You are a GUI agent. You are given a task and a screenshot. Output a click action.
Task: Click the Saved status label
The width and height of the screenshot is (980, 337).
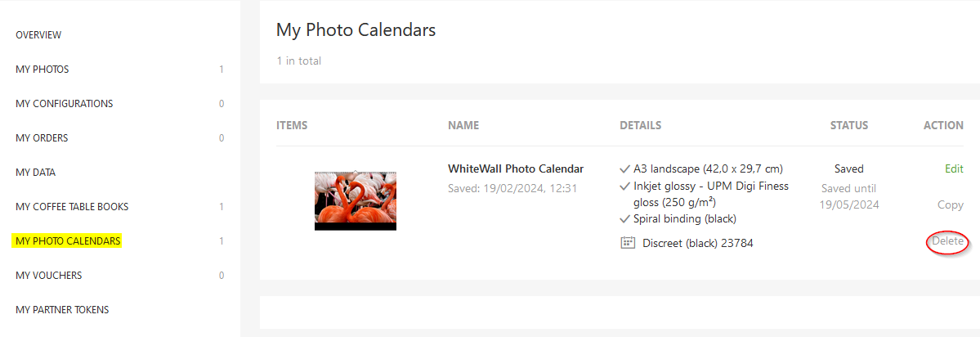848,168
